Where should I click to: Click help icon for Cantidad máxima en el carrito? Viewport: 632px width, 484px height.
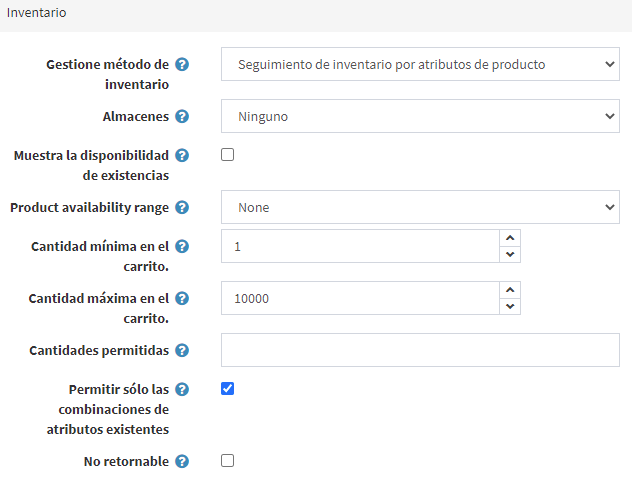click(182, 299)
